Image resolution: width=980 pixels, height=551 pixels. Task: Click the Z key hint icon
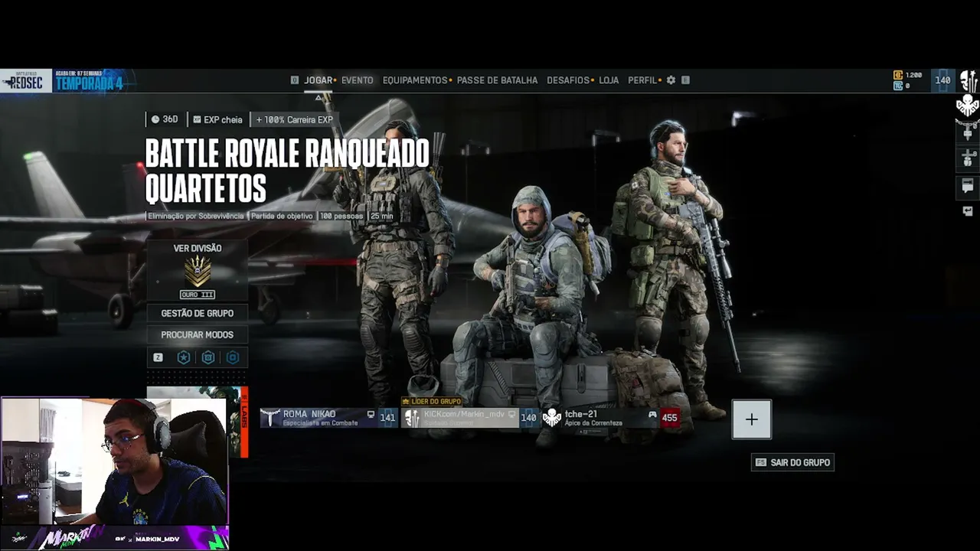pos(158,357)
